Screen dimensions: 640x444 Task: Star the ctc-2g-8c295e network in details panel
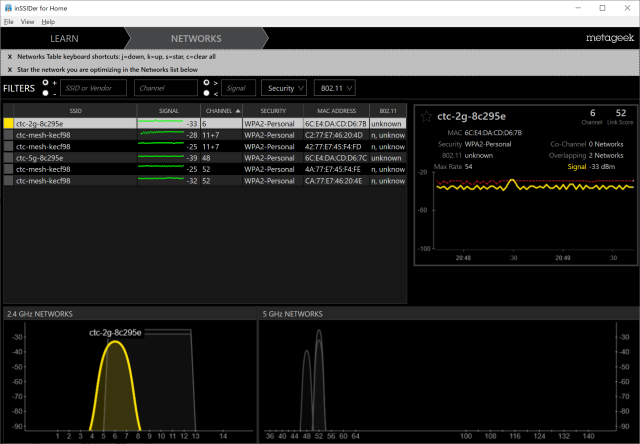tap(426, 116)
